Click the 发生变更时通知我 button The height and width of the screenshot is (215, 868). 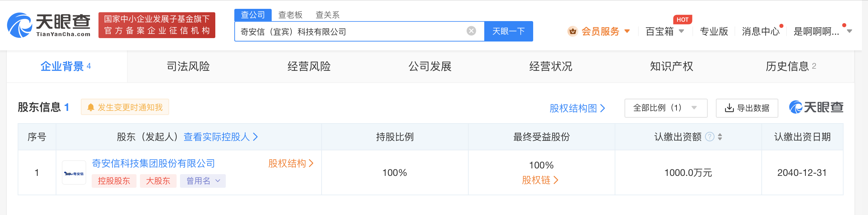point(125,107)
